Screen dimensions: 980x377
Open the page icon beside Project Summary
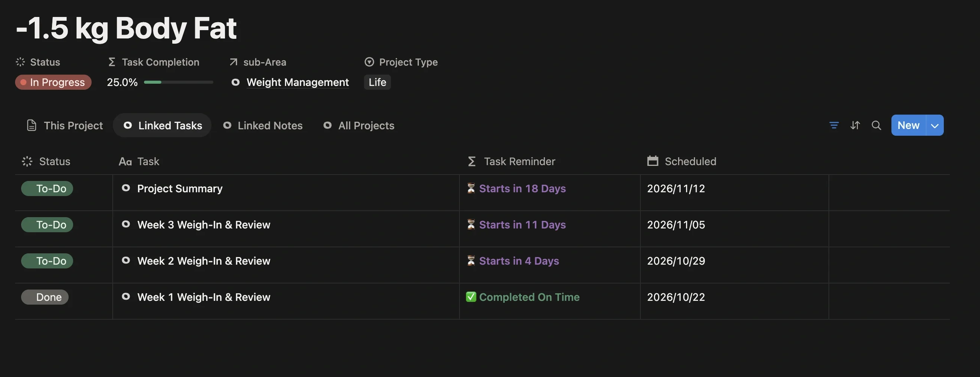click(x=126, y=188)
